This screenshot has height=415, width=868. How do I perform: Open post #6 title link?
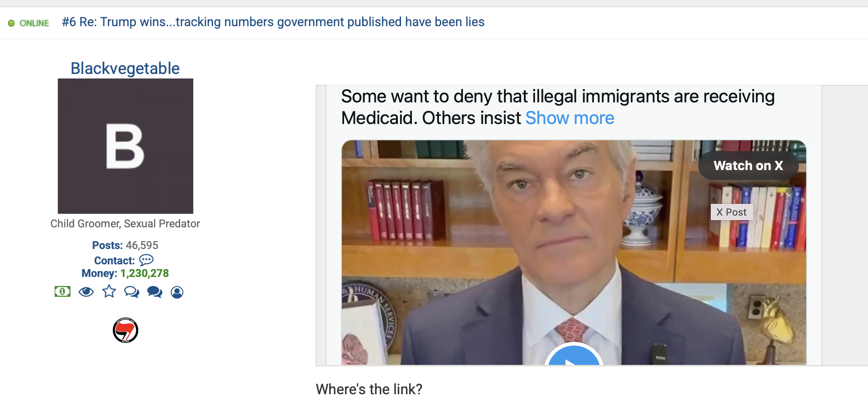click(x=273, y=22)
